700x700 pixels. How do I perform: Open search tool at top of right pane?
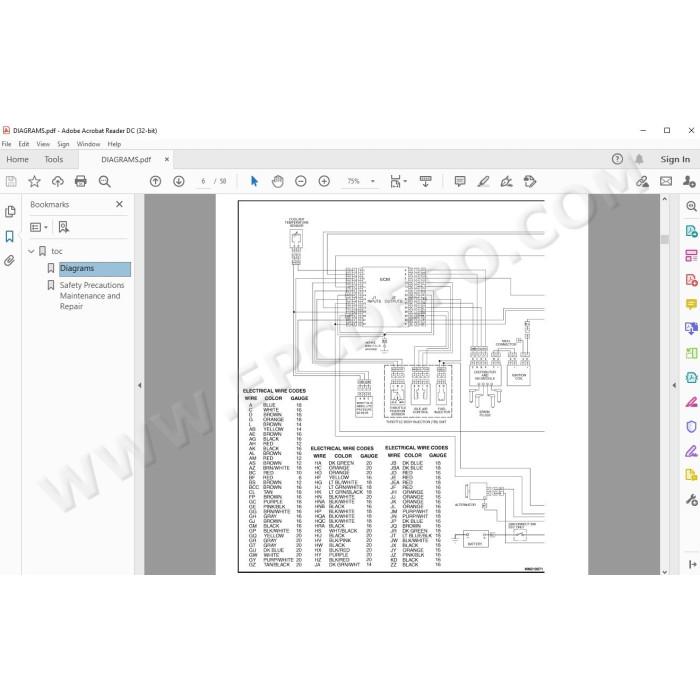[x=691, y=206]
